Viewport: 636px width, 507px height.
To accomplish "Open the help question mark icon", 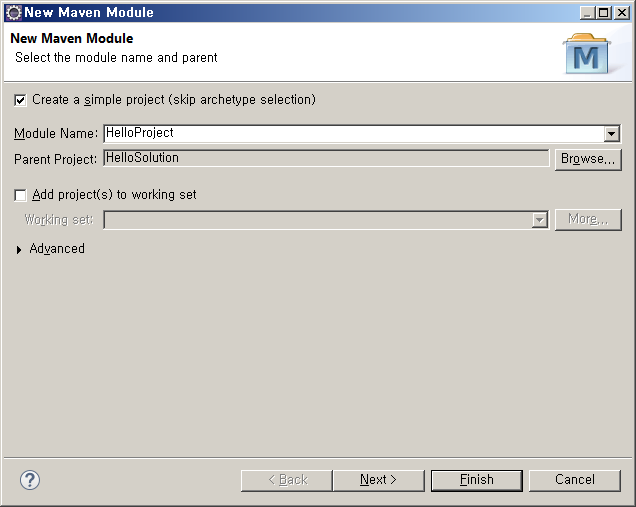I will point(30,480).
